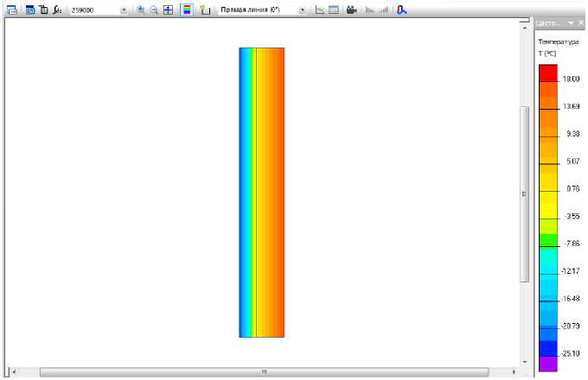Viewport: 588px width, 380px height.
Task: Click the blue cold edge of the temperature field
Action: click(241, 193)
